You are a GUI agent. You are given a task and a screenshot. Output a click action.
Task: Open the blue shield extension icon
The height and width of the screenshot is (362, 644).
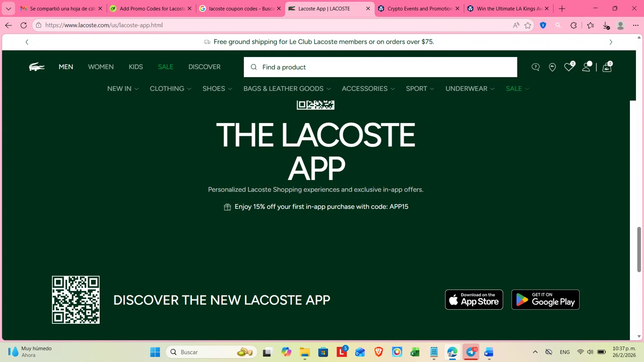[543, 25]
